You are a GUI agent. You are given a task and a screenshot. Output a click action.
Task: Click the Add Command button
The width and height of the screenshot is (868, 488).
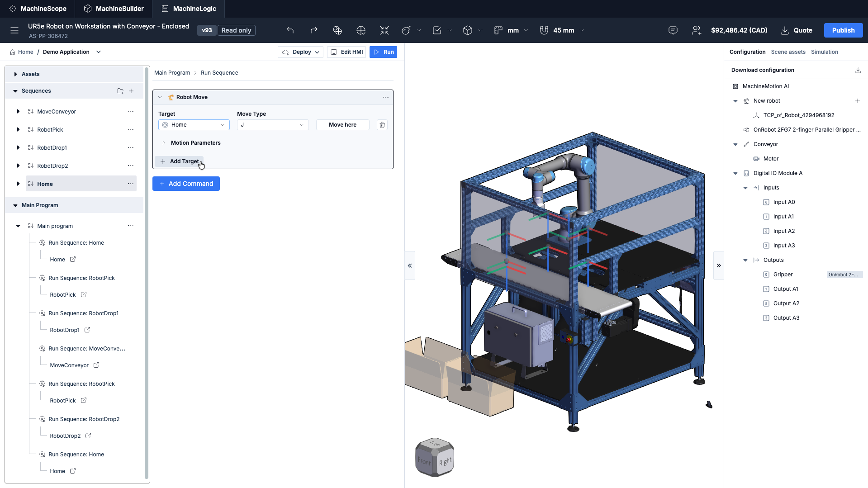186,184
